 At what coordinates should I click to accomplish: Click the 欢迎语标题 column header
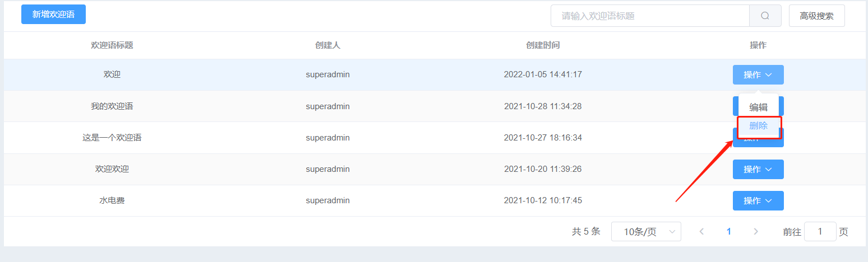pos(112,45)
